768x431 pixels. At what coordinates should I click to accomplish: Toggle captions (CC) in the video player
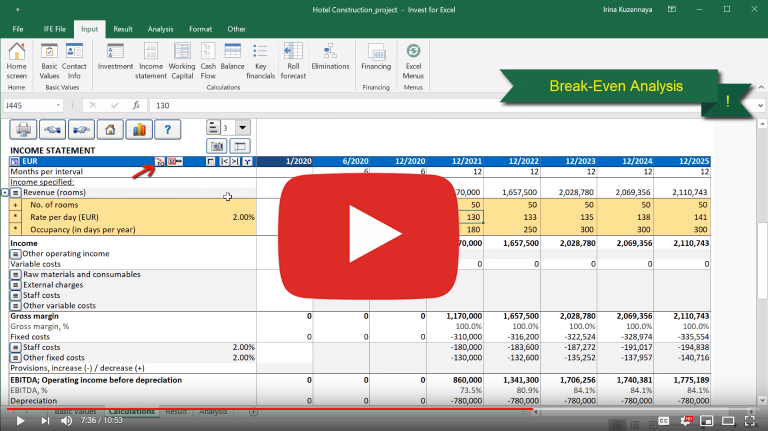click(x=667, y=420)
